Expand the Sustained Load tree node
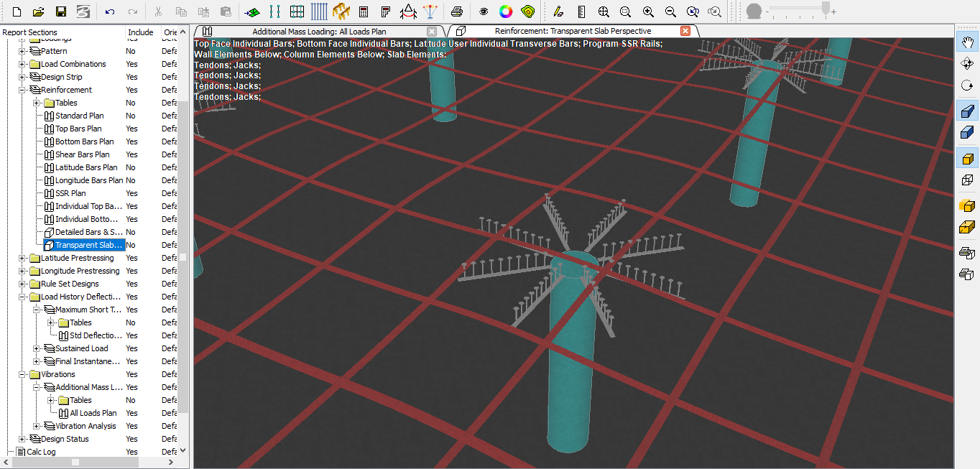980x469 pixels. [x=35, y=348]
